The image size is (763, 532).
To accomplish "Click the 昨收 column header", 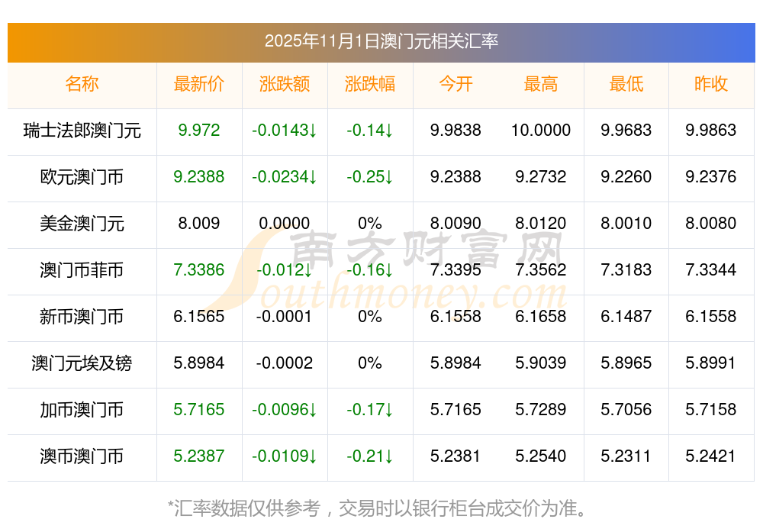I will click(711, 84).
